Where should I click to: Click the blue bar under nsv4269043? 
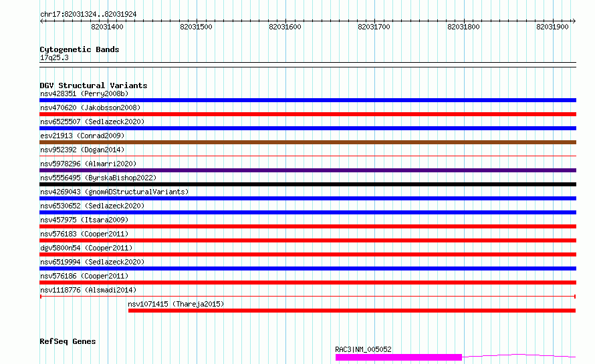pos(308,198)
